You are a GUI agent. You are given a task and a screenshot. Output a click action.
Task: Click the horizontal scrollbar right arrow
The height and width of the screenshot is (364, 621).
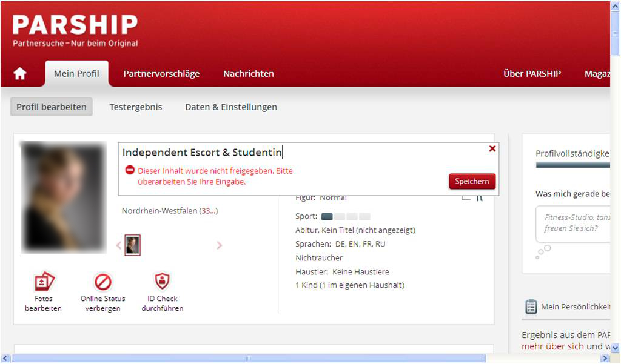[x=605, y=359]
